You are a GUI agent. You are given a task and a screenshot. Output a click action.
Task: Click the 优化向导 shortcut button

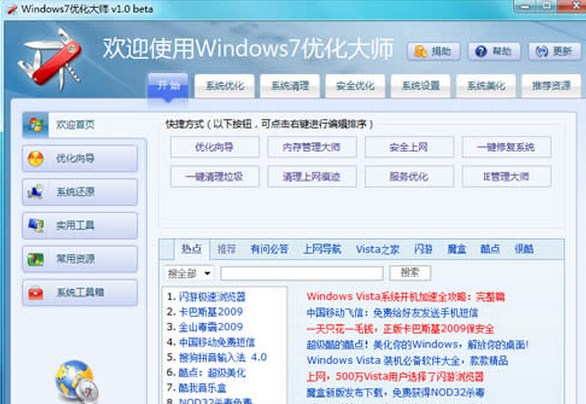215,147
